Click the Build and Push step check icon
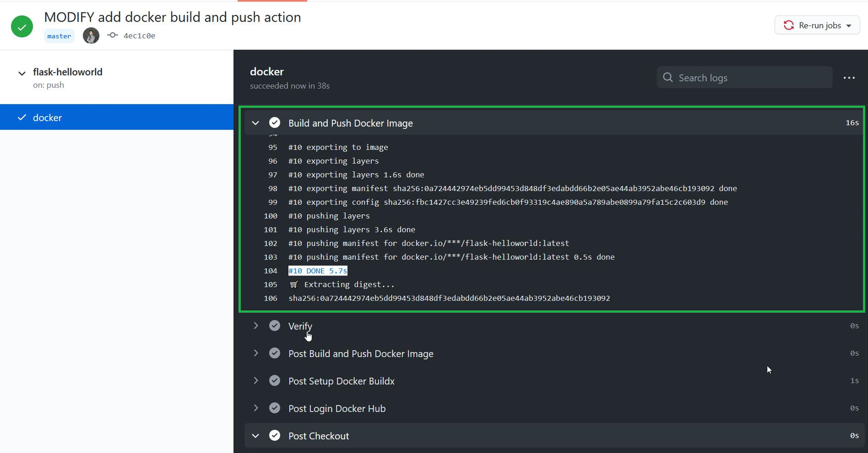This screenshot has width=868, height=453. tap(275, 123)
